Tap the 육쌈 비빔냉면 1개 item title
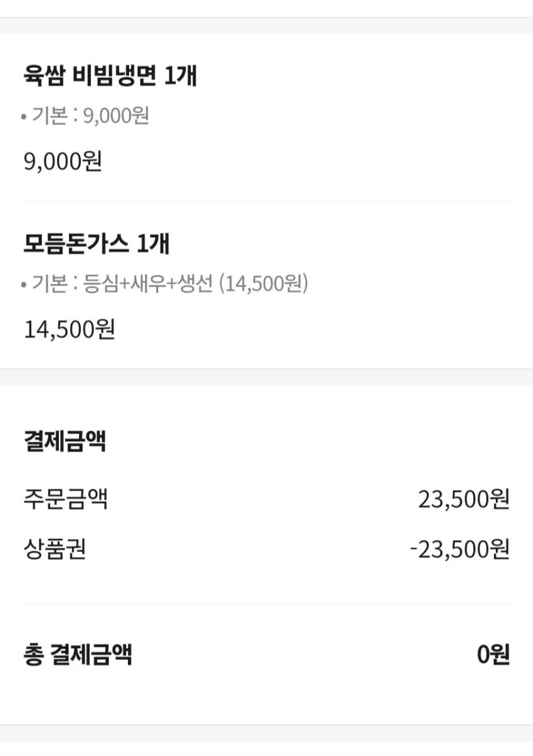This screenshot has height=756, width=533. (x=110, y=77)
